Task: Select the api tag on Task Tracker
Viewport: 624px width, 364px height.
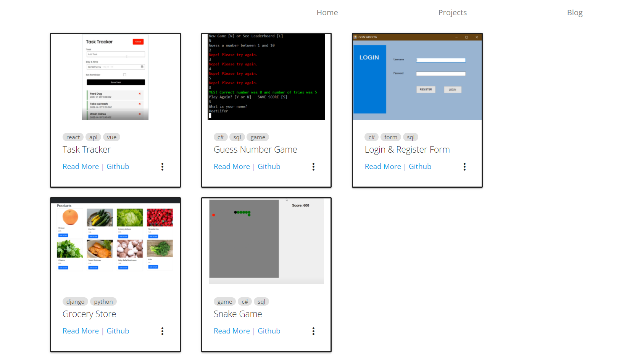Action: pos(93,137)
